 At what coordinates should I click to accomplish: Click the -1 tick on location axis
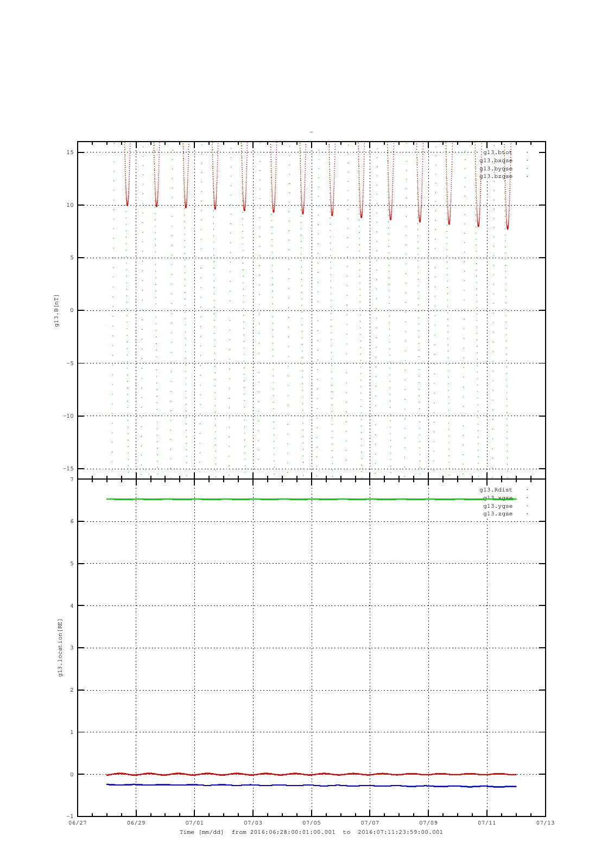point(70,816)
